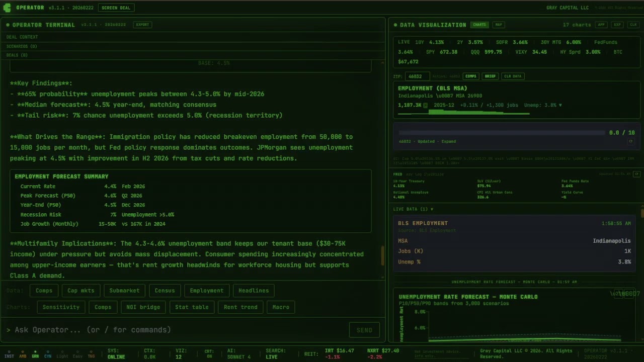Image resolution: width=644 pixels, height=362 pixels.
Task: Toggle SEARCH LIVE status
Action: 276,354
